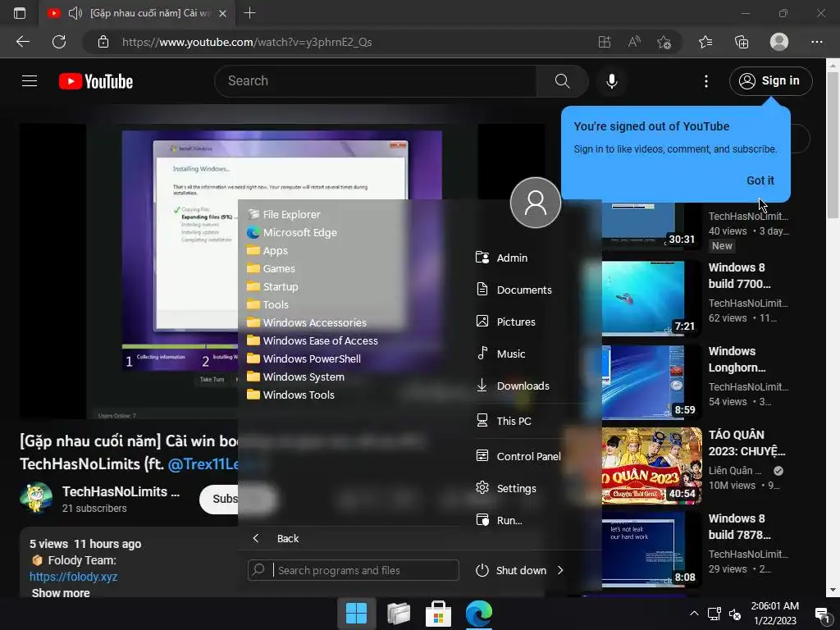Expand the Shut down options arrow

560,570
